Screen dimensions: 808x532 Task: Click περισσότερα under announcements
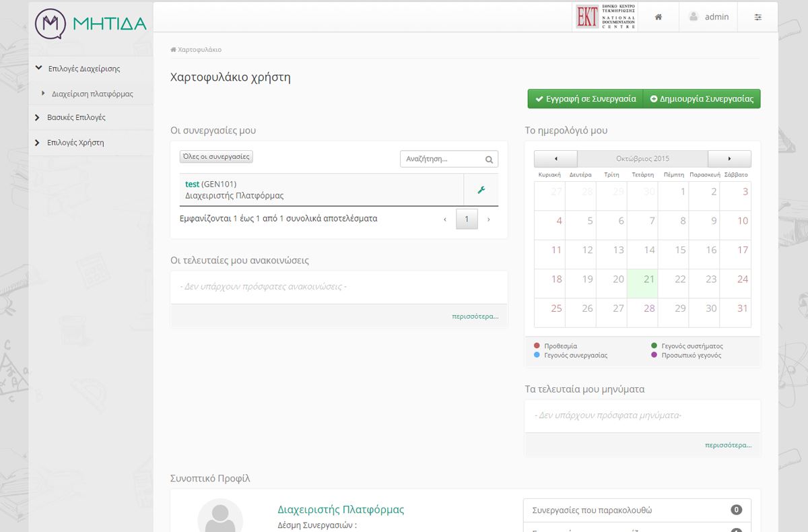[475, 316]
